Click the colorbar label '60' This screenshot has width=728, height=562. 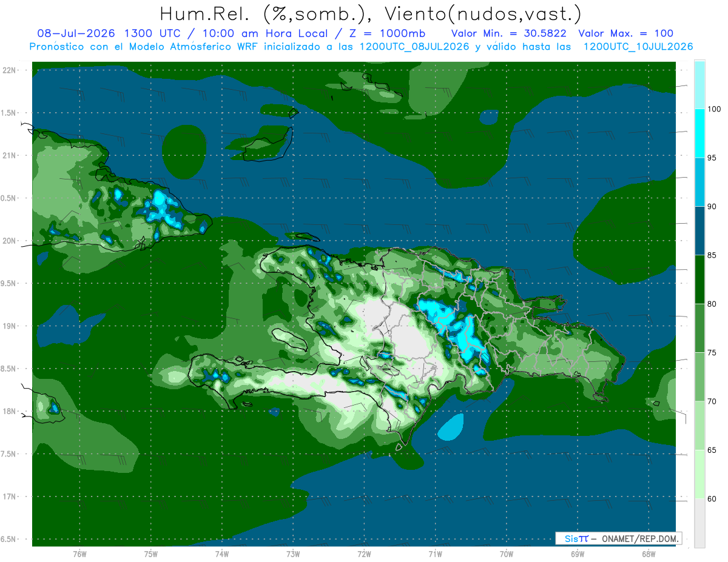click(713, 499)
